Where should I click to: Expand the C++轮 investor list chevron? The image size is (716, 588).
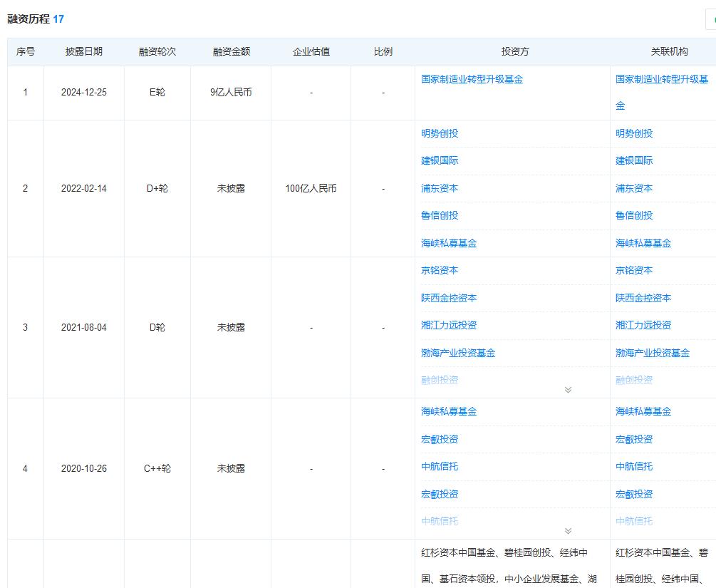pyautogui.click(x=568, y=531)
